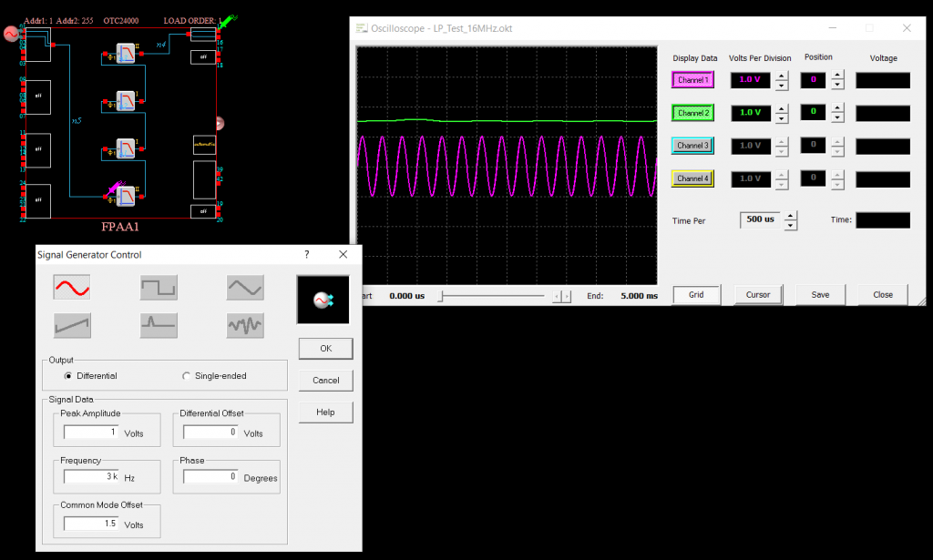Select the pulse waveform icon
This screenshot has width=933, height=560.
pyautogui.click(x=159, y=324)
